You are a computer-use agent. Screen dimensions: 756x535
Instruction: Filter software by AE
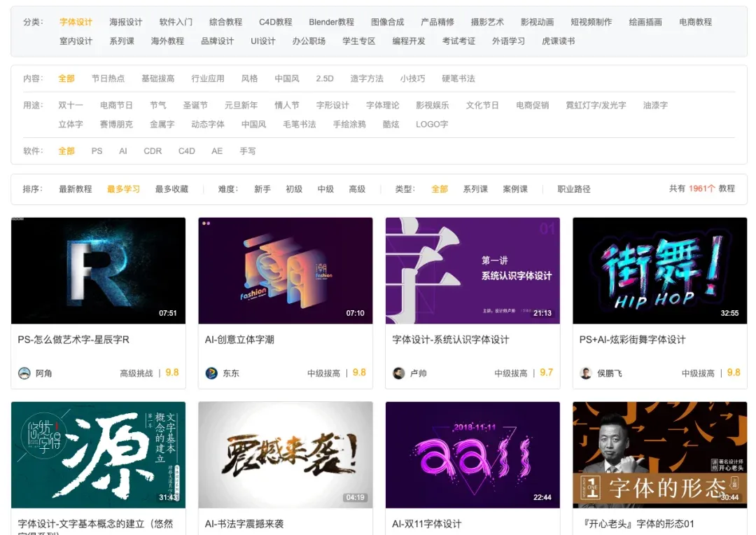click(x=217, y=151)
